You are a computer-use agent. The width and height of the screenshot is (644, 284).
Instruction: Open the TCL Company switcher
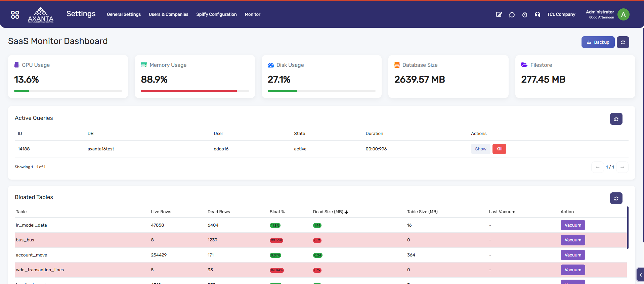[x=561, y=14]
